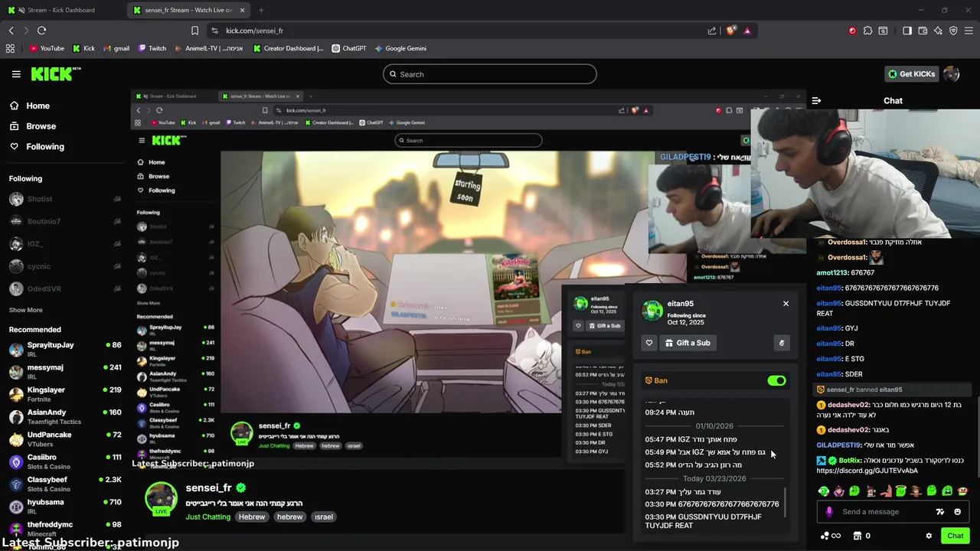This screenshot has height=551, width=980.
Task: Open the browser main menu icon
Action: click(x=969, y=31)
